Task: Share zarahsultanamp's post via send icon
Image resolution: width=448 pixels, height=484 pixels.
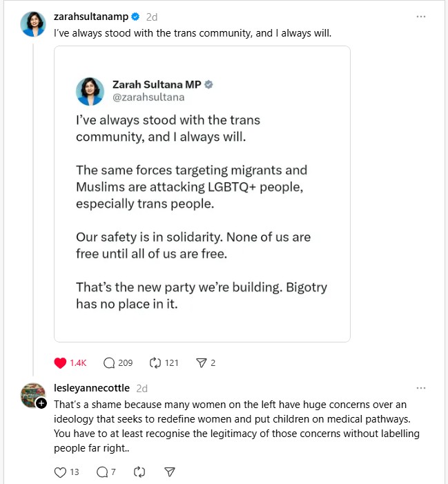Action: 202,362
